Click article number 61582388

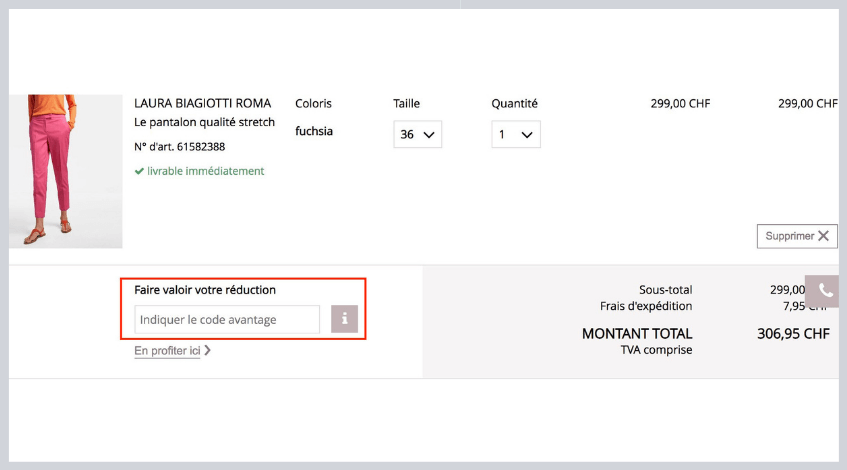pos(179,146)
